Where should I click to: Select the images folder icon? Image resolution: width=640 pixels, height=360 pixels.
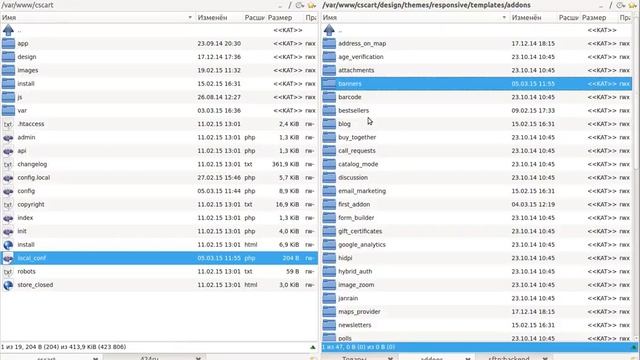pos(8,71)
